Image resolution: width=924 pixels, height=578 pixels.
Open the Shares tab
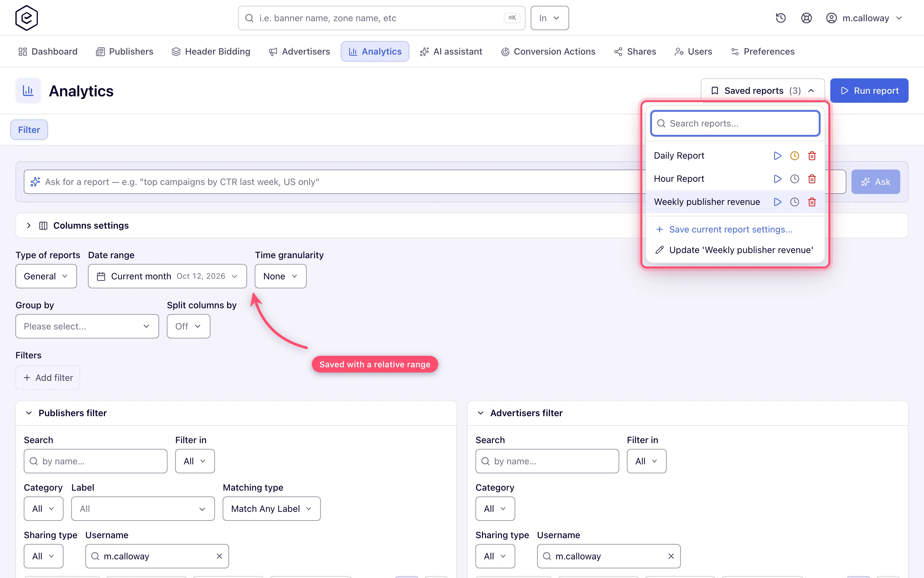[x=635, y=52]
